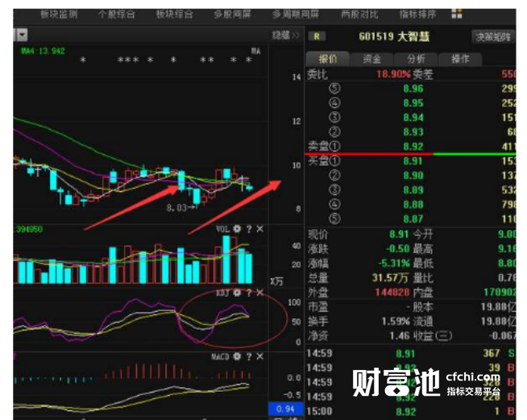Select sell level 4 price 8.95
The width and height of the screenshot is (527, 420).
(x=413, y=103)
